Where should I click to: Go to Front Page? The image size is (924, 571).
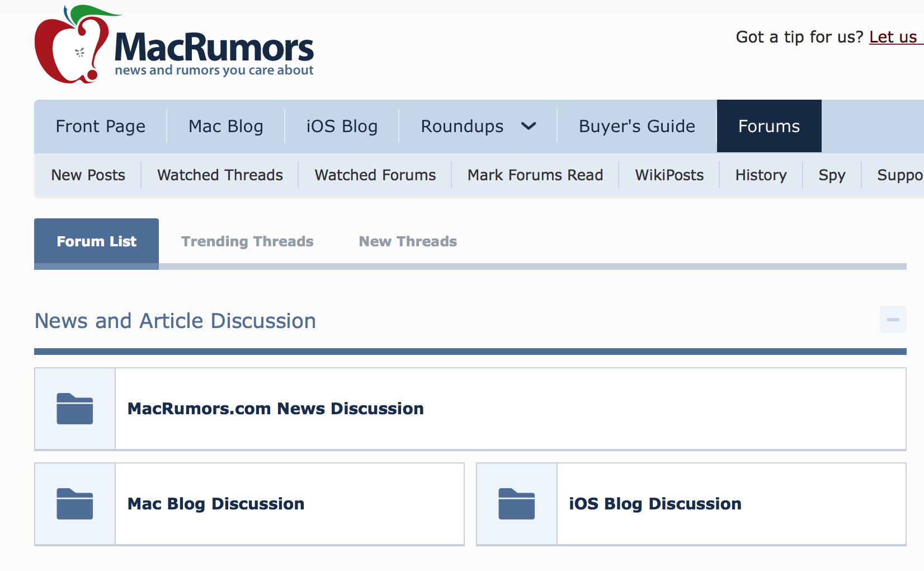coord(101,126)
